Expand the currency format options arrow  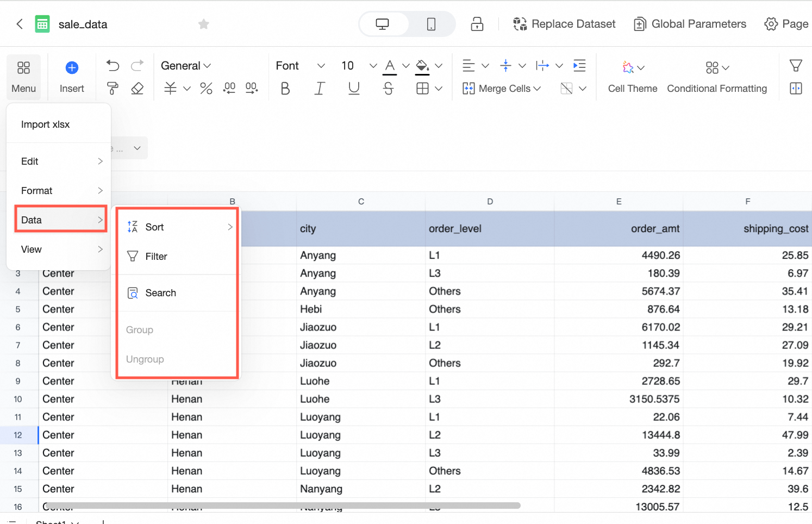pyautogui.click(x=187, y=88)
